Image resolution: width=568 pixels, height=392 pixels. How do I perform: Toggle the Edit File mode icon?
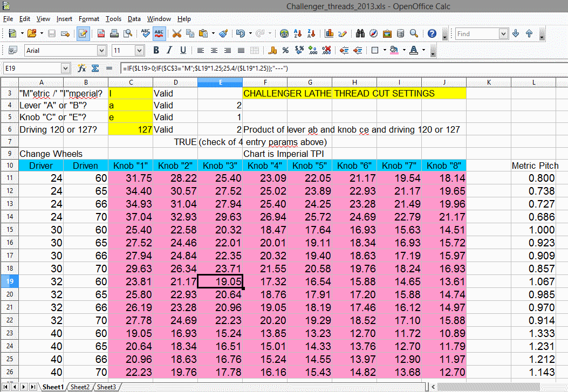coord(83,33)
